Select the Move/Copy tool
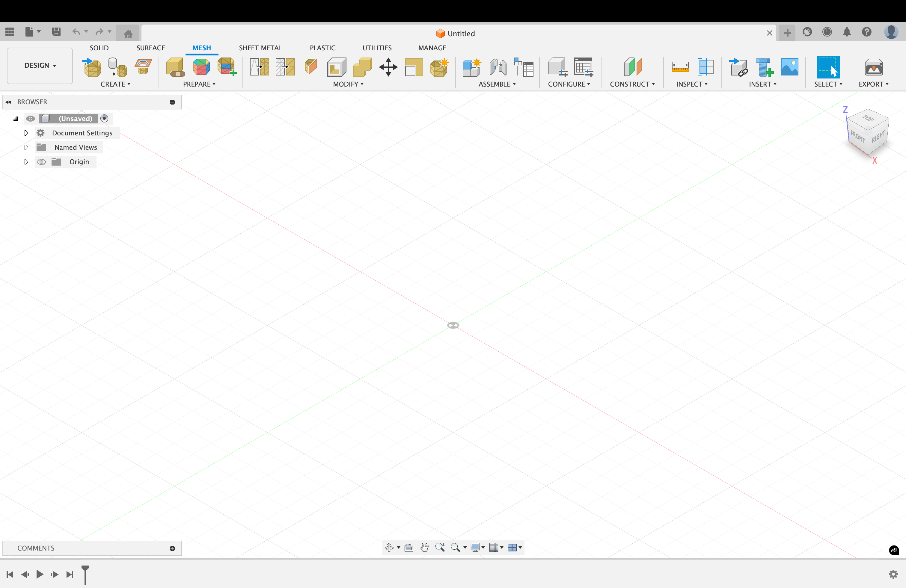 pyautogui.click(x=389, y=67)
